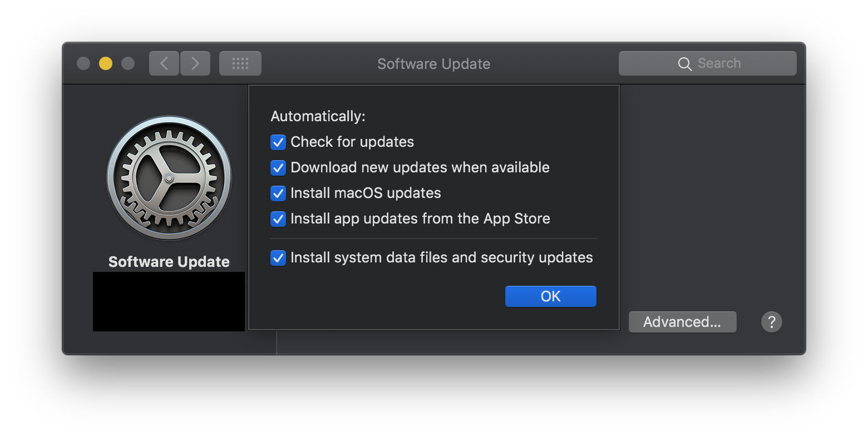Zoom the window with the third title-bar button
The image size is (868, 437).
point(128,63)
